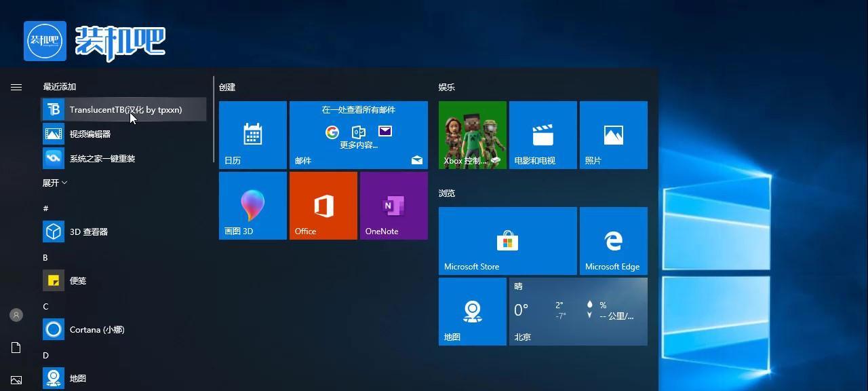
Task: Click the user account icon
Action: 16,315
